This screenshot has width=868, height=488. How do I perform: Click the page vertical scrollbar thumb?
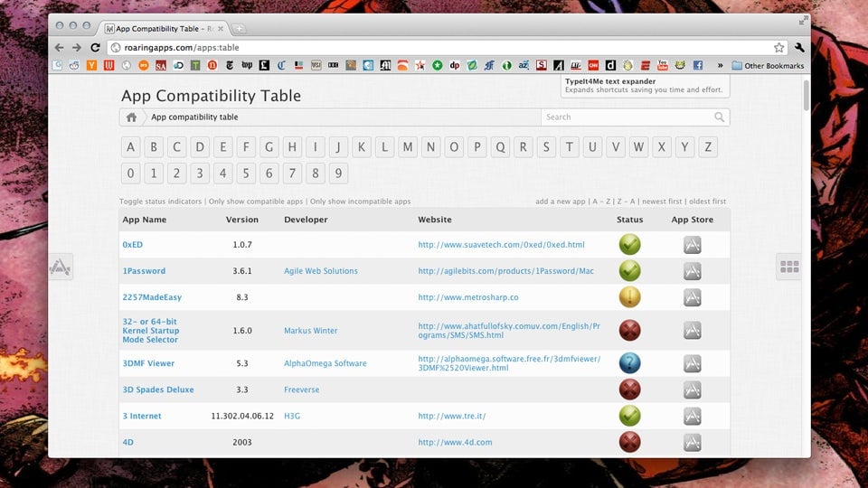(x=806, y=95)
